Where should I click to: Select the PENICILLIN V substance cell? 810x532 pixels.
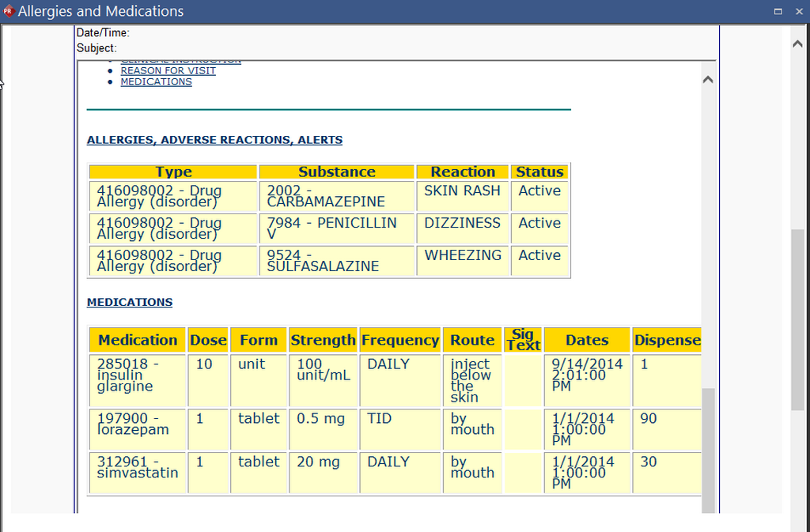336,228
